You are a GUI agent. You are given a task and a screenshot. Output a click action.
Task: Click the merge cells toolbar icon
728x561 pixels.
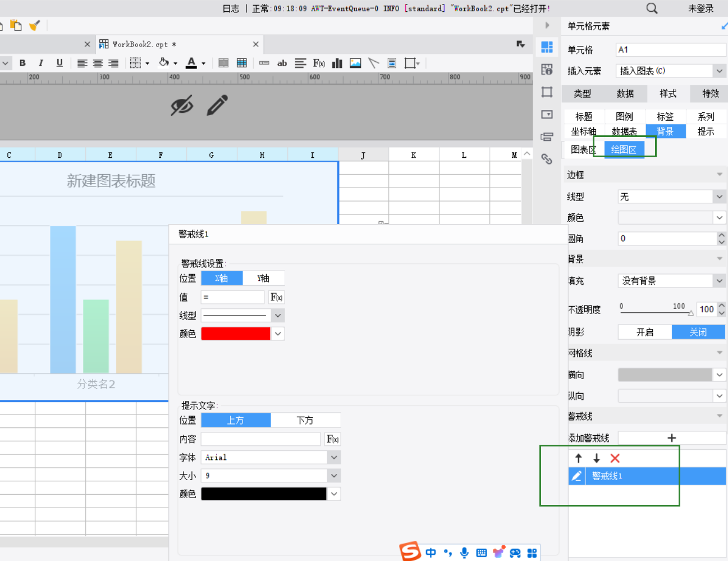[223, 63]
